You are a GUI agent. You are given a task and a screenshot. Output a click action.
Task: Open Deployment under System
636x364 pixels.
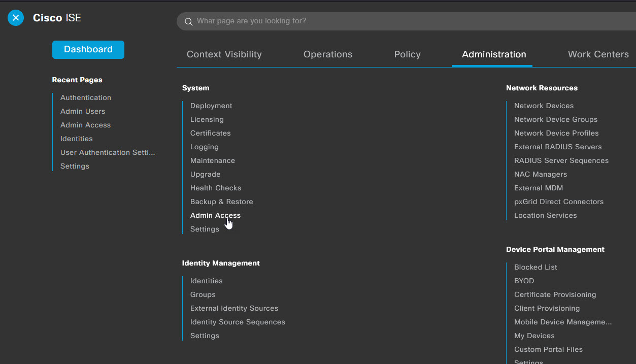tap(211, 106)
